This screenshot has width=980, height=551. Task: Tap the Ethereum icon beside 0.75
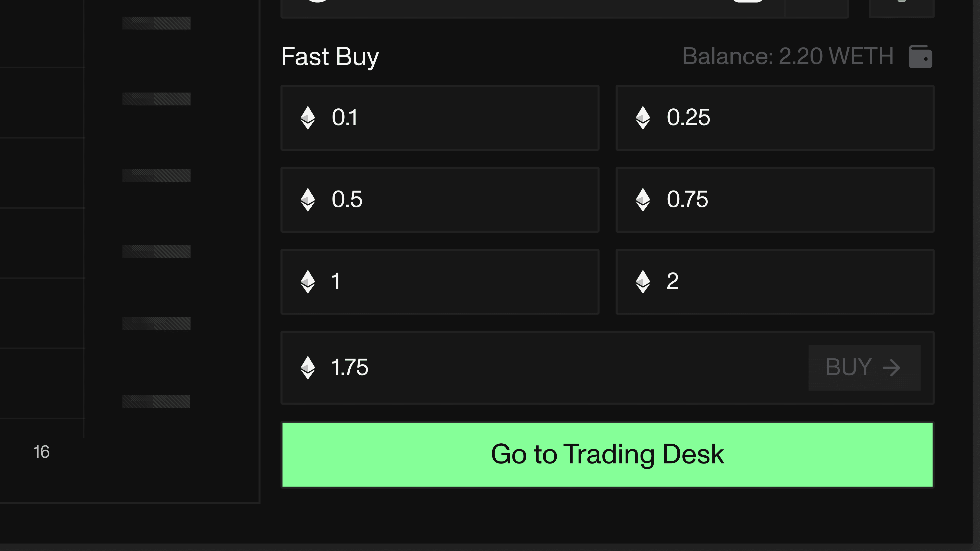pyautogui.click(x=643, y=200)
